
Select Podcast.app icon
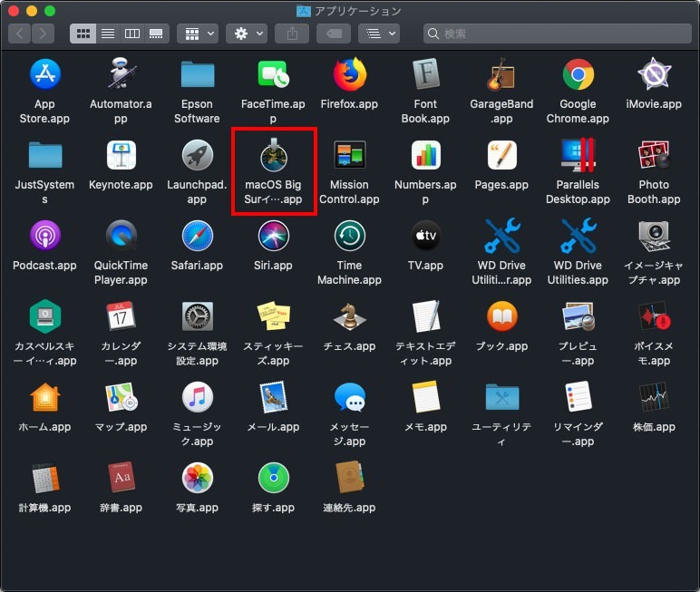[x=44, y=236]
